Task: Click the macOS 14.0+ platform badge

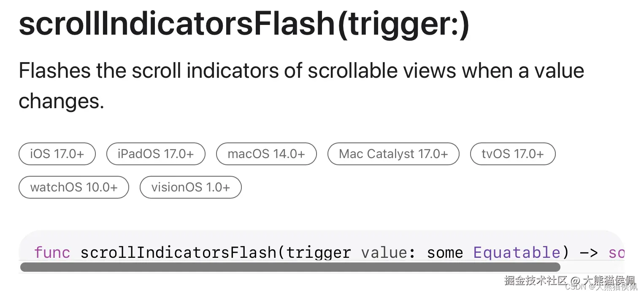Action: [266, 154]
